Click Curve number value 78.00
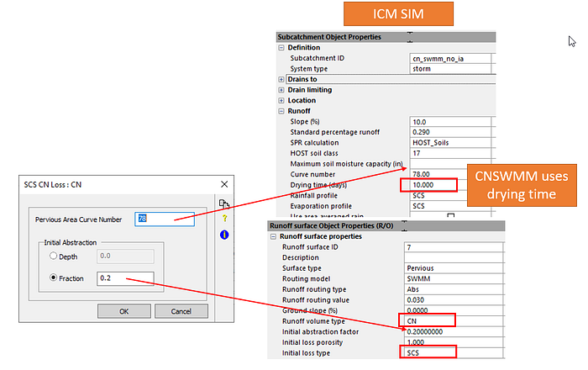This screenshot has height=370, width=588. click(438, 174)
